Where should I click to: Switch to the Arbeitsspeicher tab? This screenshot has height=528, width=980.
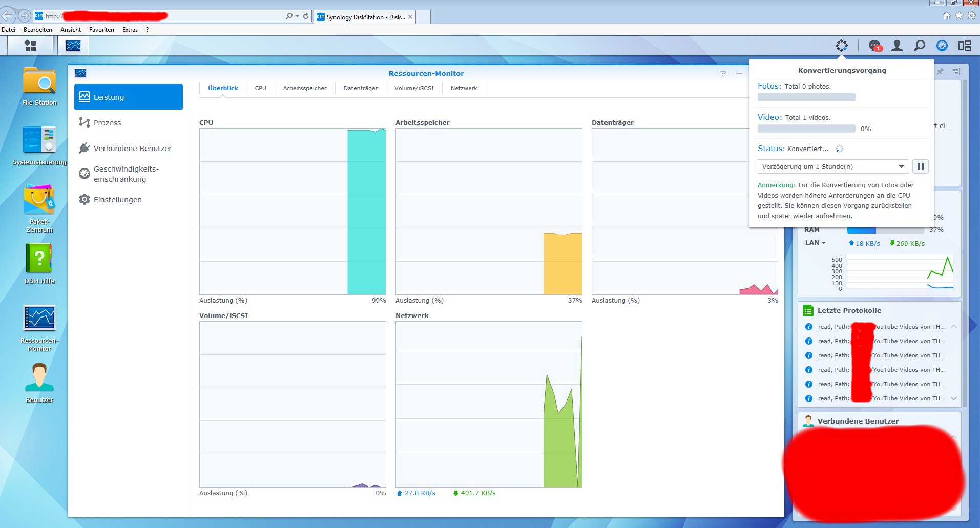305,88
